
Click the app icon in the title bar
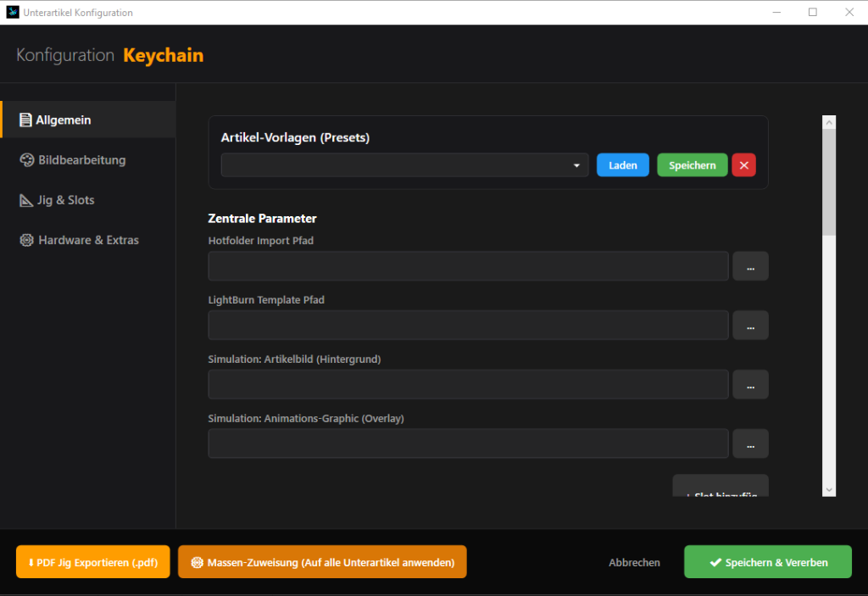(x=12, y=12)
